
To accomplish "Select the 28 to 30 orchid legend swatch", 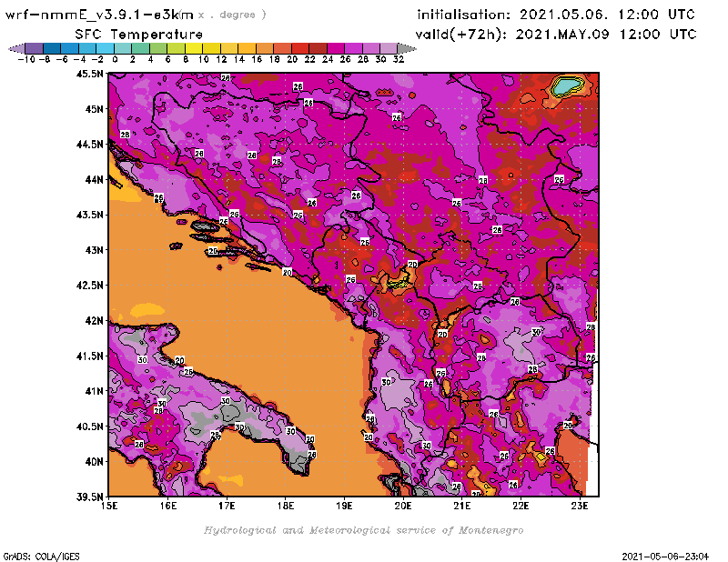I will [x=370, y=48].
